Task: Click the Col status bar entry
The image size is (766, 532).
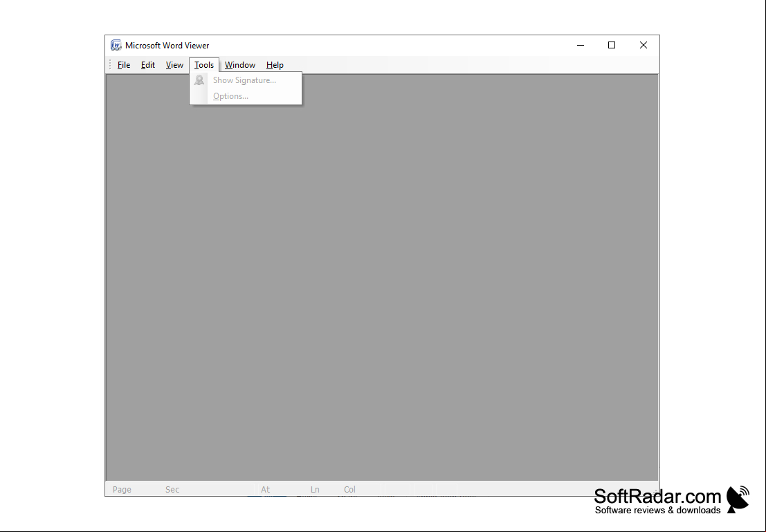Action: coord(349,490)
